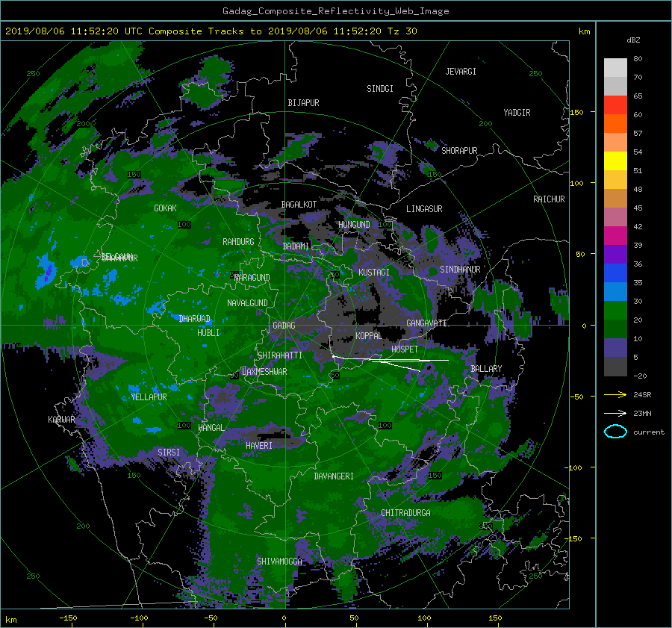The image size is (672, 628).
Task: Click the CHITRADURGA city label
Action: tap(405, 513)
